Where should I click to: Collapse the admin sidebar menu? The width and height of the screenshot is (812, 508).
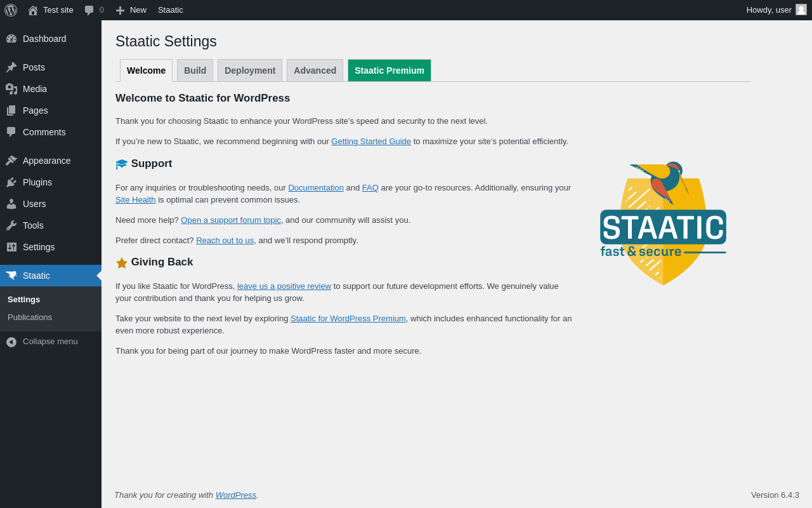pyautogui.click(x=51, y=342)
